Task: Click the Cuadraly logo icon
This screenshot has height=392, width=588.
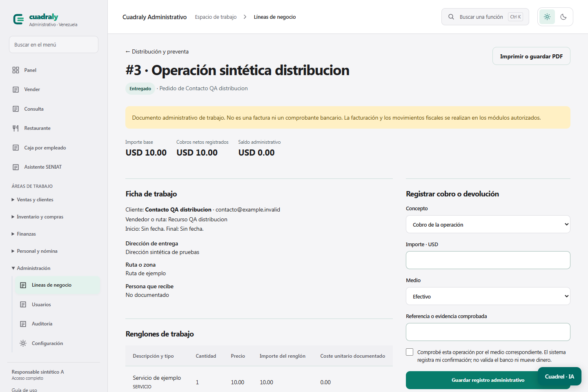Action: (18, 19)
